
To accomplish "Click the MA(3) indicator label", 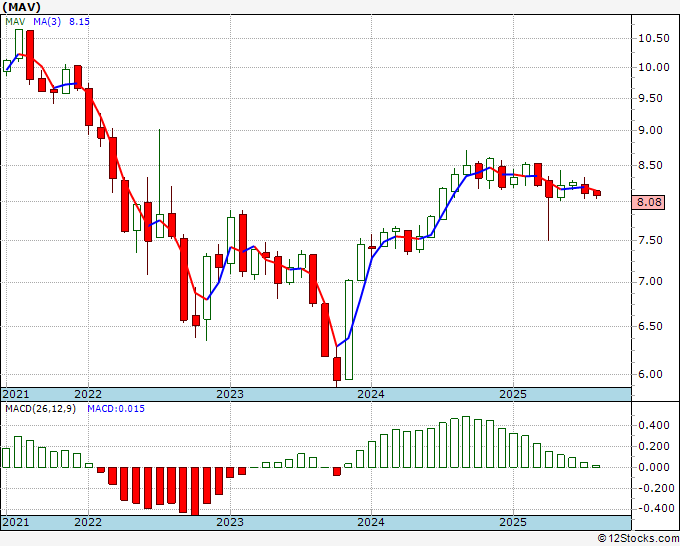I will (x=47, y=21).
